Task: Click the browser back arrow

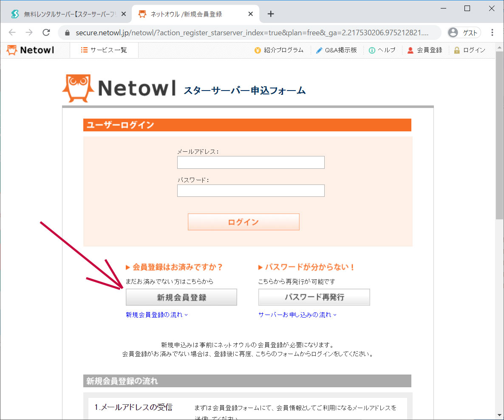Action: tap(12, 32)
